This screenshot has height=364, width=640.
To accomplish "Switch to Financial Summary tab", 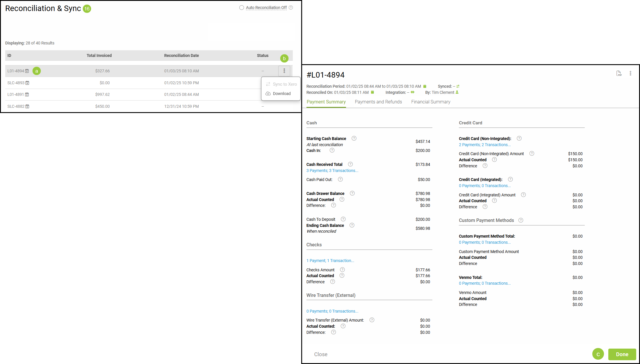I will (430, 102).
